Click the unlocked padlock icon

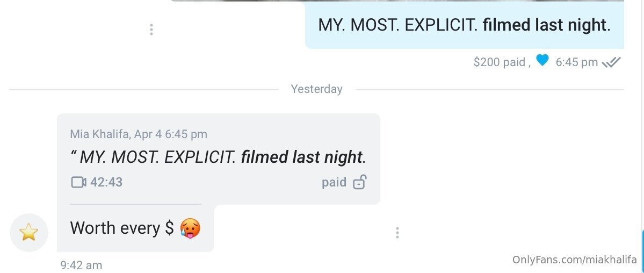pos(359,183)
